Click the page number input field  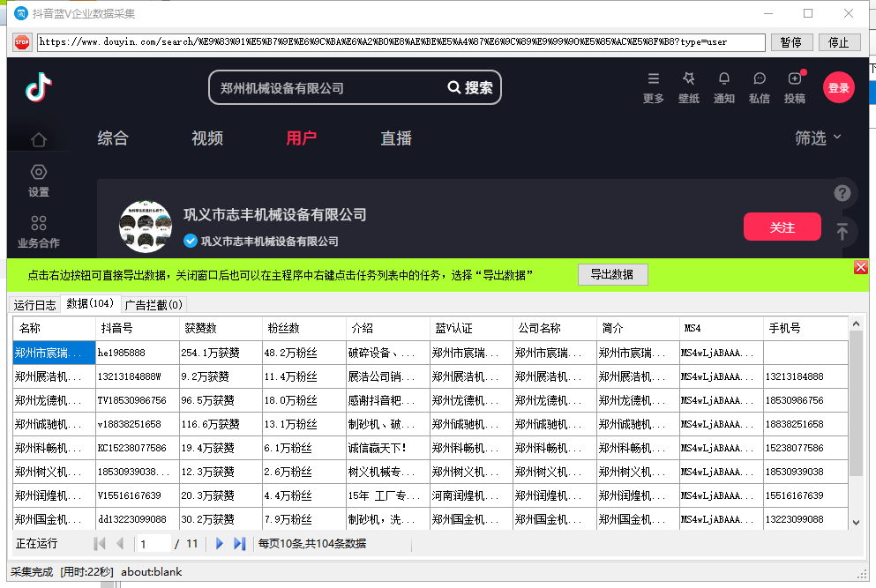click(153, 543)
